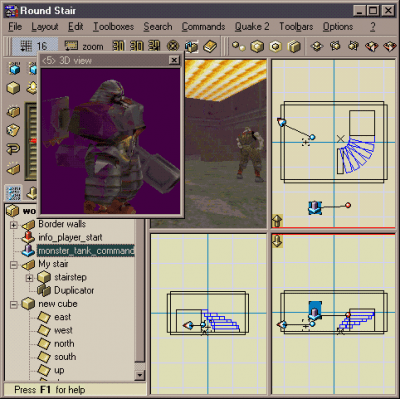Click the middle 3D view toolbar icon
Viewport: 400px width, 399px height.
[x=136, y=46]
